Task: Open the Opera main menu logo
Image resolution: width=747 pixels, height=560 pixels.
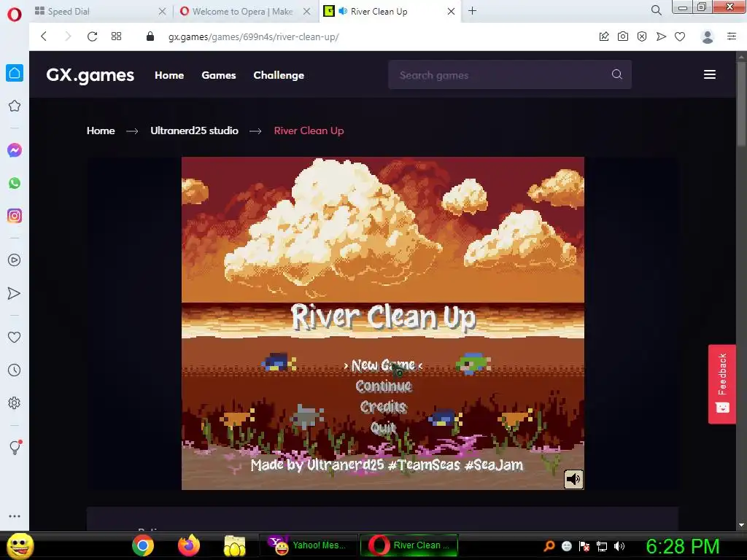Action: [x=15, y=14]
